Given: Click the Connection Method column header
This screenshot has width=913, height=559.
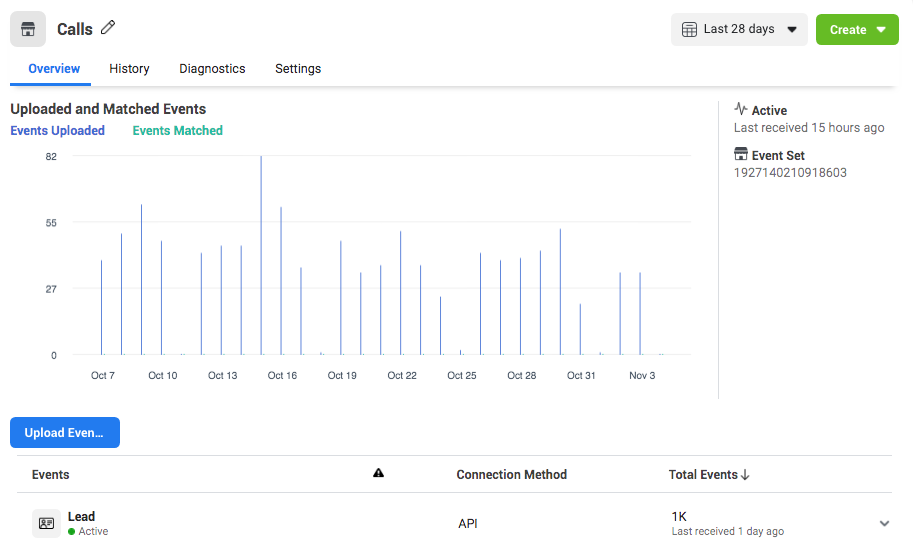Looking at the screenshot, I should point(512,475).
